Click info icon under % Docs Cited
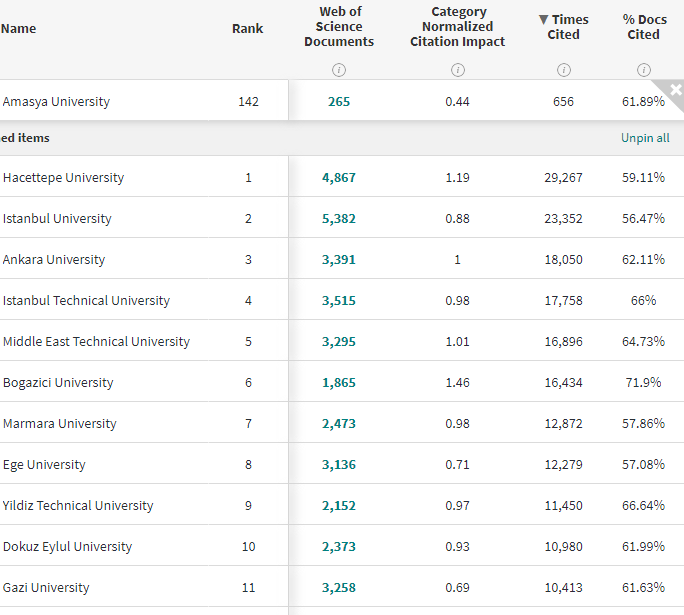 click(x=644, y=70)
